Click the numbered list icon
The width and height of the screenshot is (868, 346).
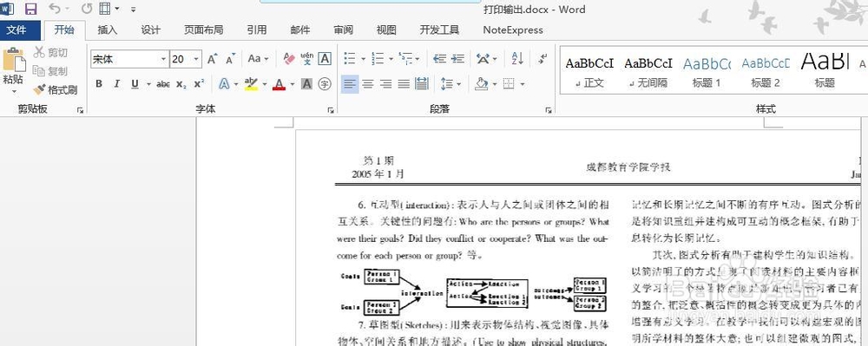tap(378, 59)
